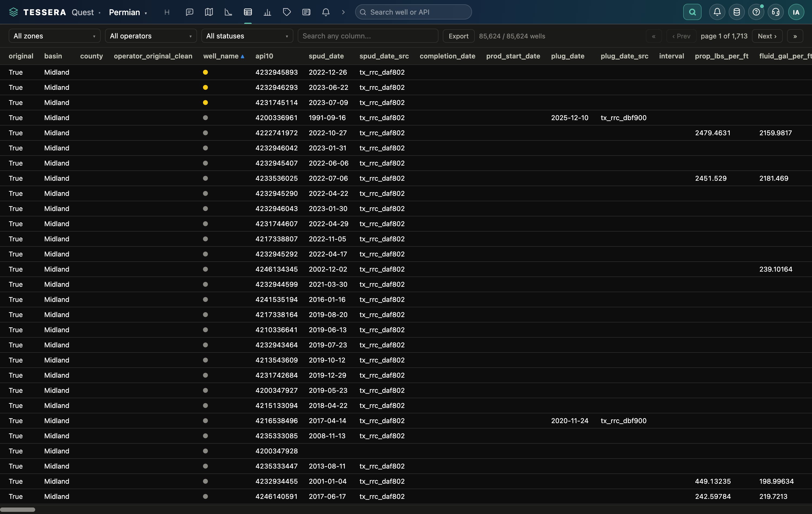Grab the horizontal scrollbar thumb at the bottom

(x=18, y=509)
